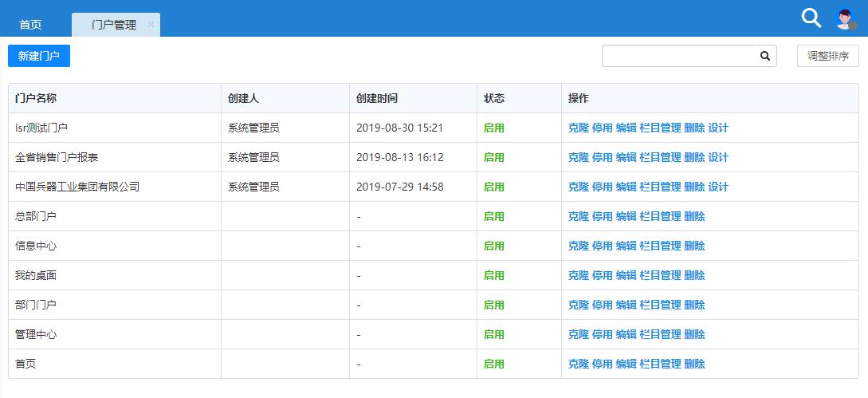Open 栏目管理 for the 首页 portal row
The image size is (868, 398).
[660, 364]
